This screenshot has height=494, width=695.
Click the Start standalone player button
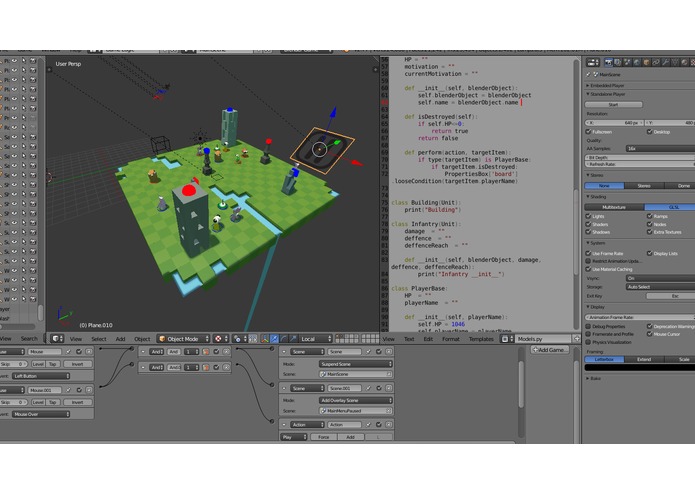(613, 105)
